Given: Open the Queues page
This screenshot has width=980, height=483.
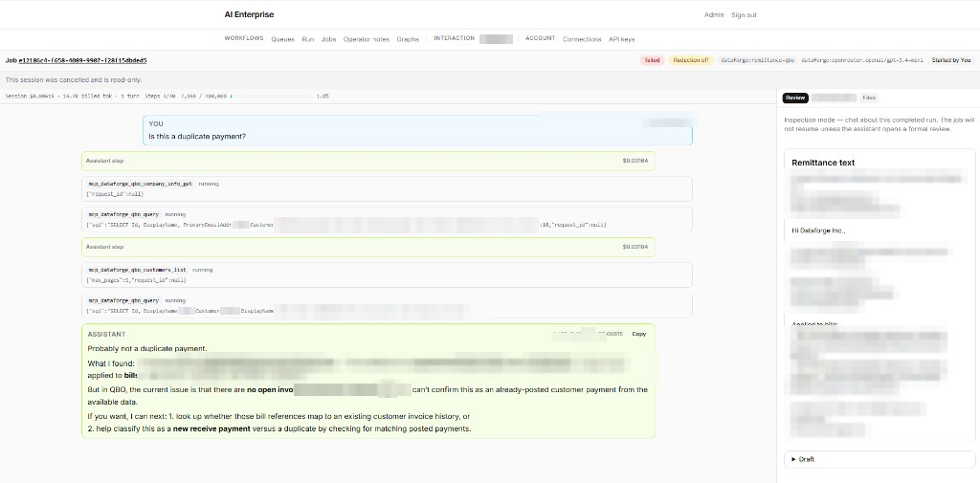Looking at the screenshot, I should point(282,39).
